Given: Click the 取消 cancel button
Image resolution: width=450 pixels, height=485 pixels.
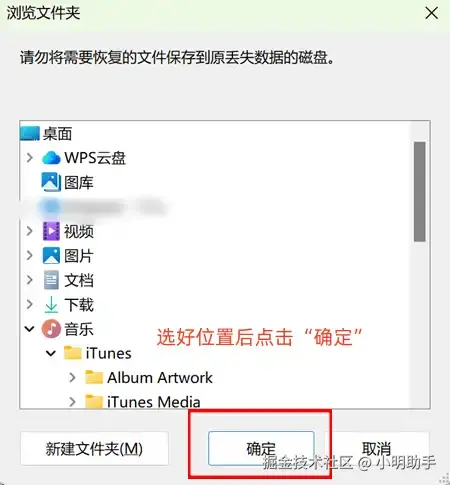Looking at the screenshot, I should pyautogui.click(x=376, y=448).
